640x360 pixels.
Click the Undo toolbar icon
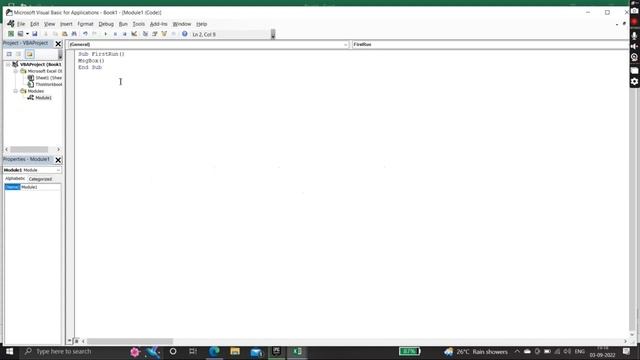click(85, 34)
